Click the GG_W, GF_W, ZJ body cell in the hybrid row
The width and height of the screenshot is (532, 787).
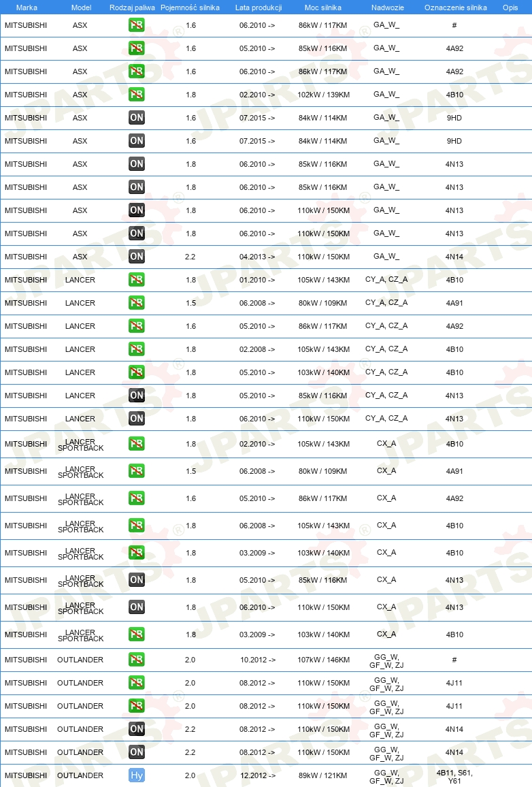[x=386, y=777]
